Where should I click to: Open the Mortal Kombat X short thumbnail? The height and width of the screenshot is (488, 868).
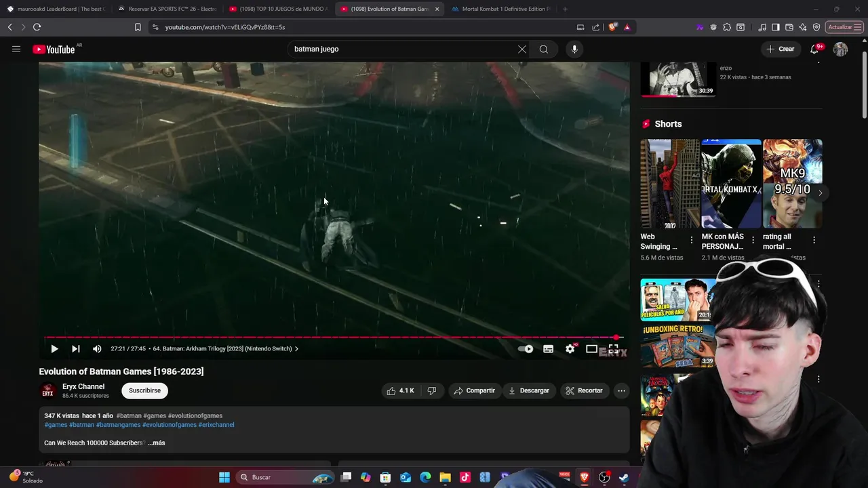(731, 184)
